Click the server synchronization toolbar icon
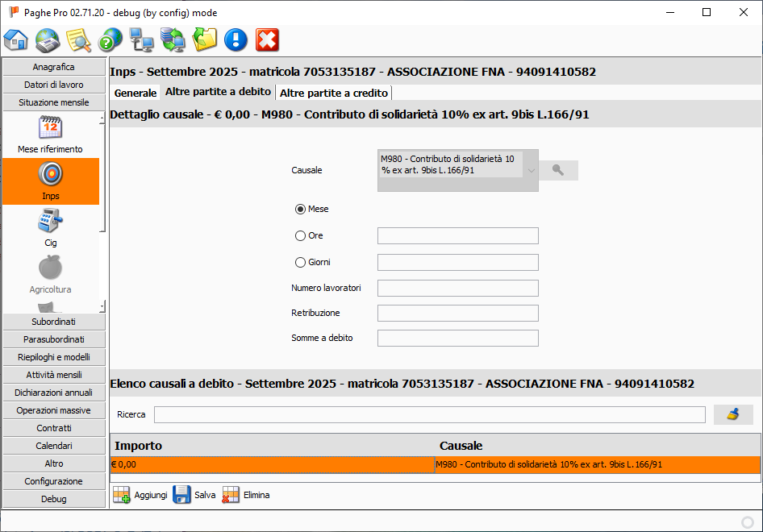763x532 pixels. (x=173, y=39)
